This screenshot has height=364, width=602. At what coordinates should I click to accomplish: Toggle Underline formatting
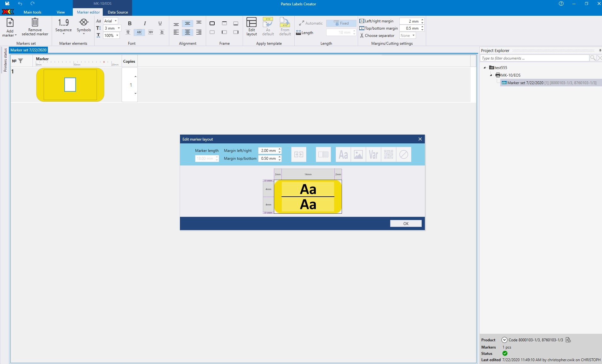click(x=160, y=23)
